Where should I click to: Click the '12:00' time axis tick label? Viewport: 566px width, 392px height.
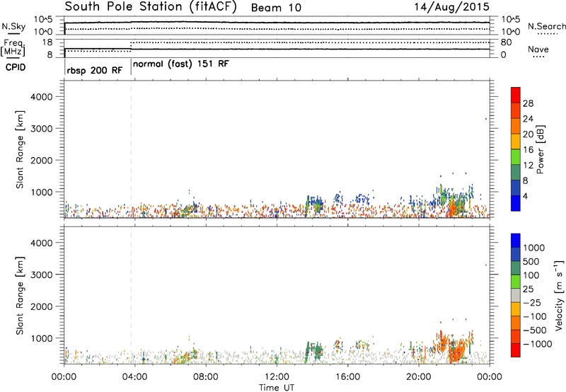[x=277, y=377]
